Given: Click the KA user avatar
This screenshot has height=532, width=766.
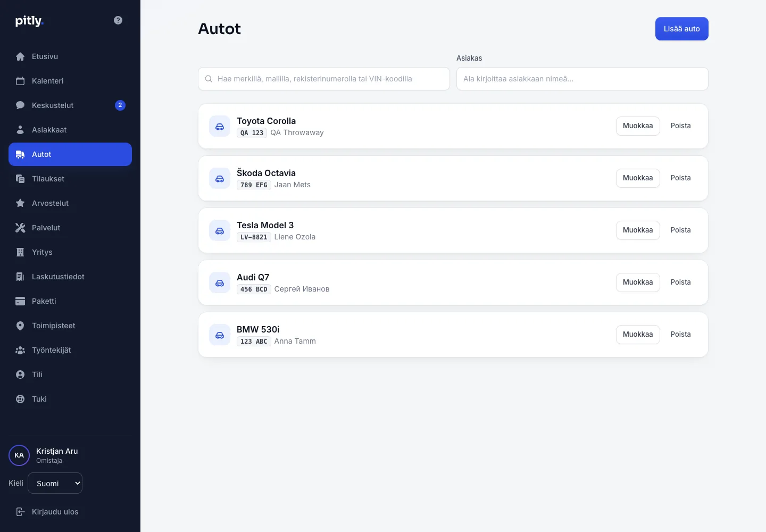Looking at the screenshot, I should [19, 455].
